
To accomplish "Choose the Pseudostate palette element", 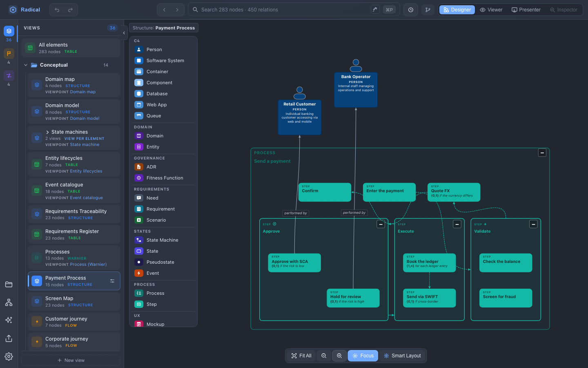I will pos(163,262).
